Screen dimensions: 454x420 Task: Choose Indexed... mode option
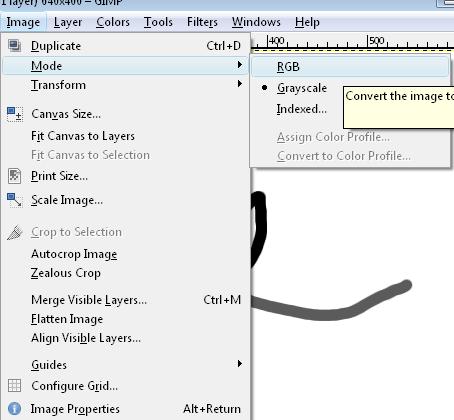coord(301,109)
